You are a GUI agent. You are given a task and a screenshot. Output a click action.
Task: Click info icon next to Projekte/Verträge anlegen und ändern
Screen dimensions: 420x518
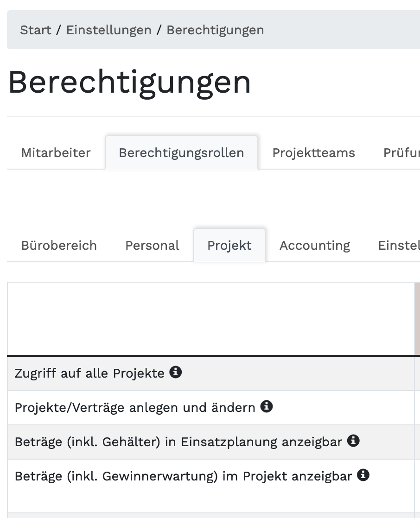pyautogui.click(x=266, y=406)
